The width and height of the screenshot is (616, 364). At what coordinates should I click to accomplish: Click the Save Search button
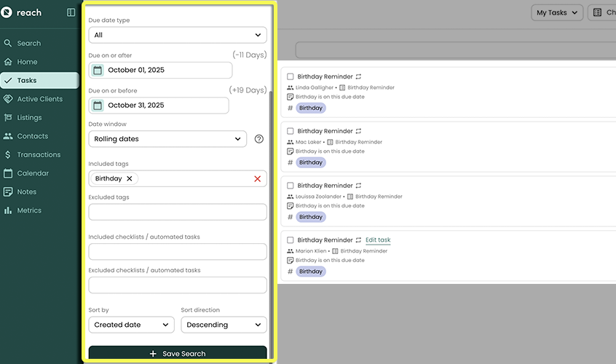click(177, 354)
